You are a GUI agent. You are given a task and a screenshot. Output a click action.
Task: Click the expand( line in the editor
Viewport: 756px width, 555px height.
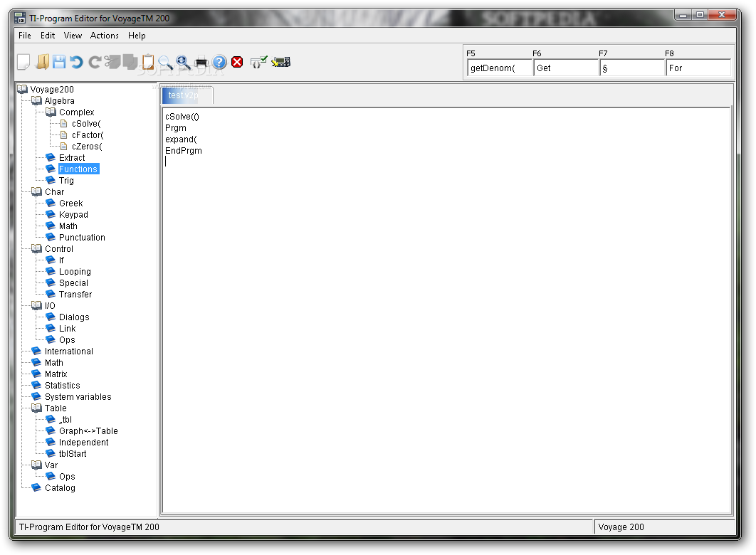coord(181,139)
